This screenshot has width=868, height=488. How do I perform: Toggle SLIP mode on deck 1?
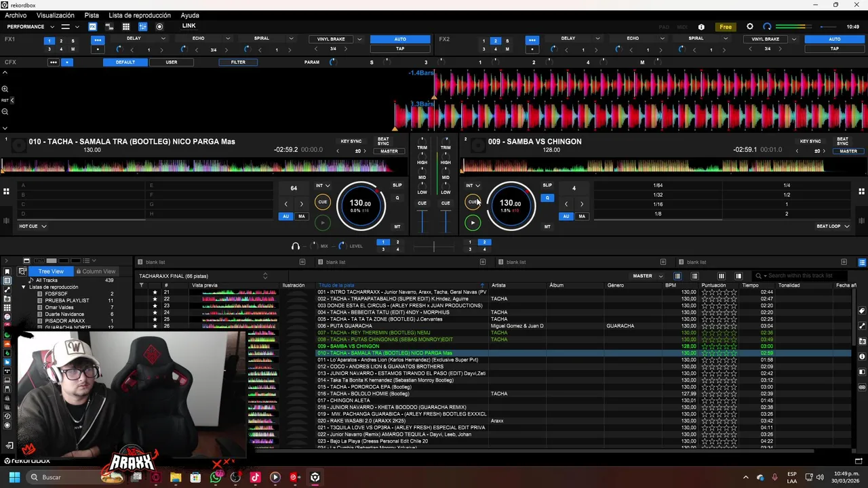click(397, 185)
